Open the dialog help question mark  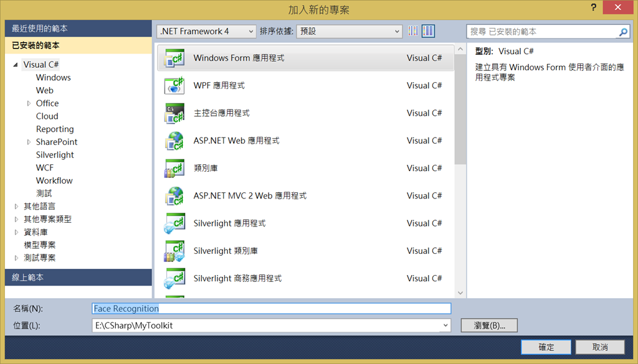tap(594, 7)
